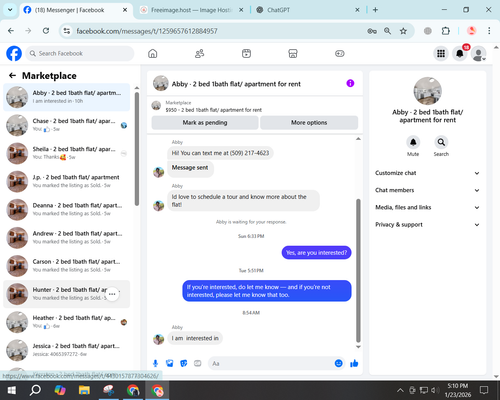Open the Friends icon in top navigation
The width and height of the screenshot is (500, 400).
pyautogui.click(x=199, y=53)
